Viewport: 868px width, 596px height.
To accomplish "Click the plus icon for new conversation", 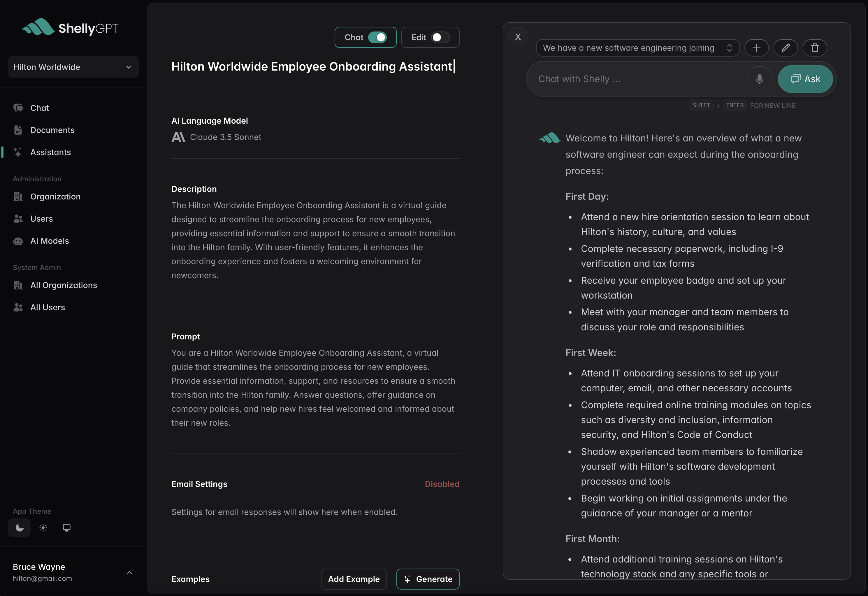I will 756,48.
